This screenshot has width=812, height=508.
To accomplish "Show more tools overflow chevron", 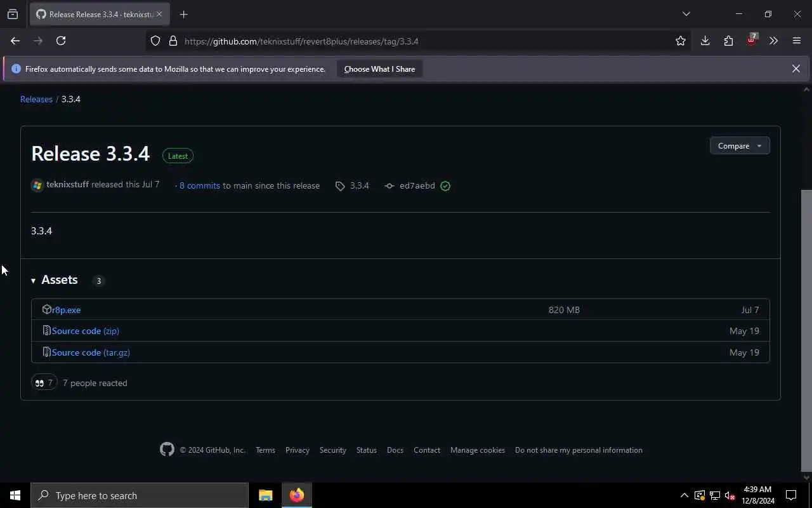I will pos(773,41).
